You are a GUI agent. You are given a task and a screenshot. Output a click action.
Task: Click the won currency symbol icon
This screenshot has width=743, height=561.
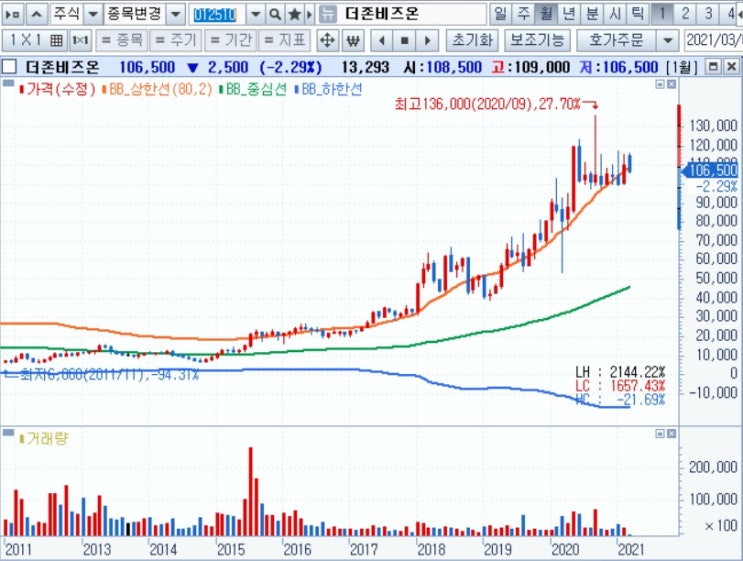coord(353,40)
